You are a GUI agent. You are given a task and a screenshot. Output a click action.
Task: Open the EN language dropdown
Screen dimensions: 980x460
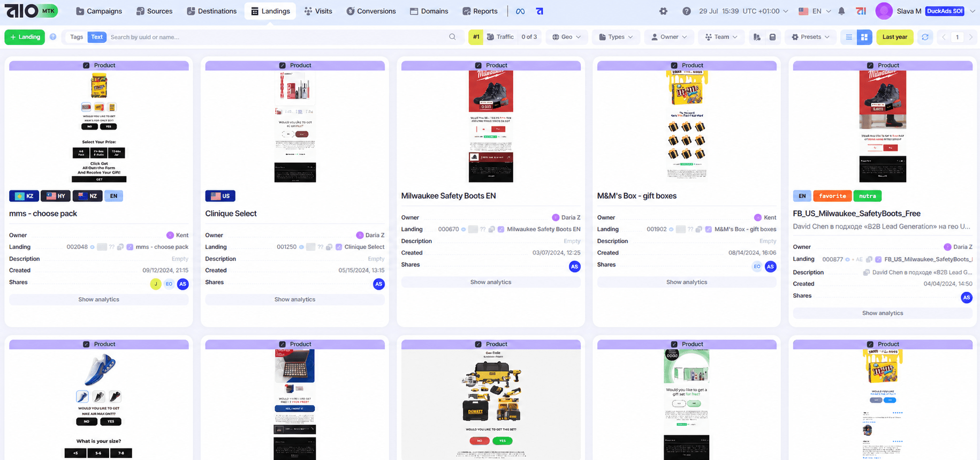coord(815,11)
